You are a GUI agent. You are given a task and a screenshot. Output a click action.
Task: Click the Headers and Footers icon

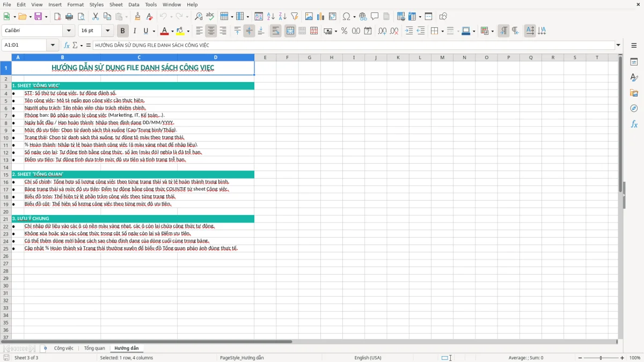(386, 17)
